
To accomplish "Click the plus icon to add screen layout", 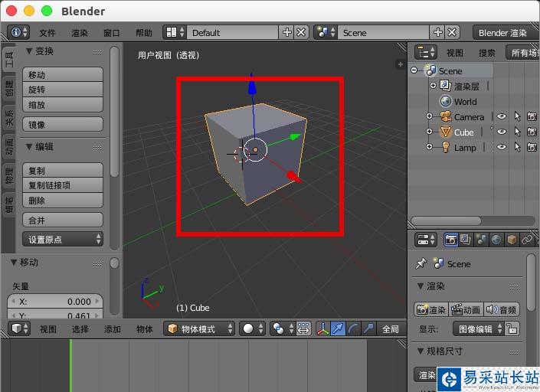I will pos(287,32).
